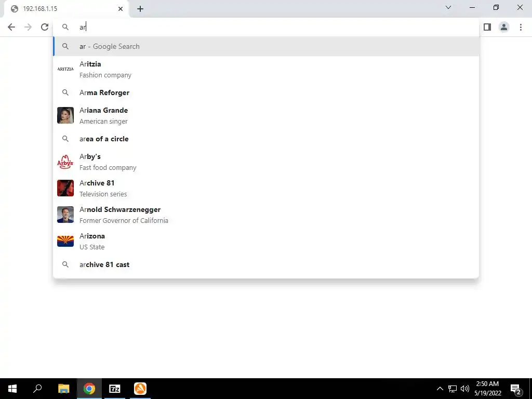The image size is (532, 399).
Task: Open the profile avatar button
Action: coord(504,27)
